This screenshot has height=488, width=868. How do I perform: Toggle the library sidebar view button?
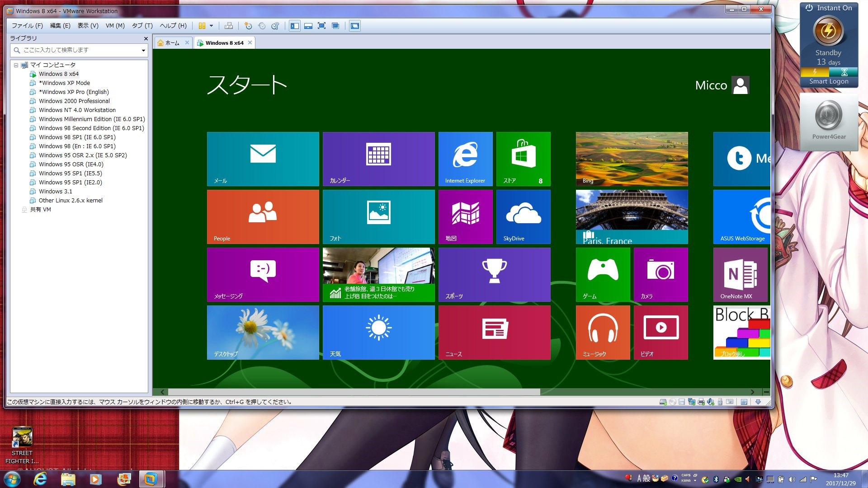click(x=295, y=26)
